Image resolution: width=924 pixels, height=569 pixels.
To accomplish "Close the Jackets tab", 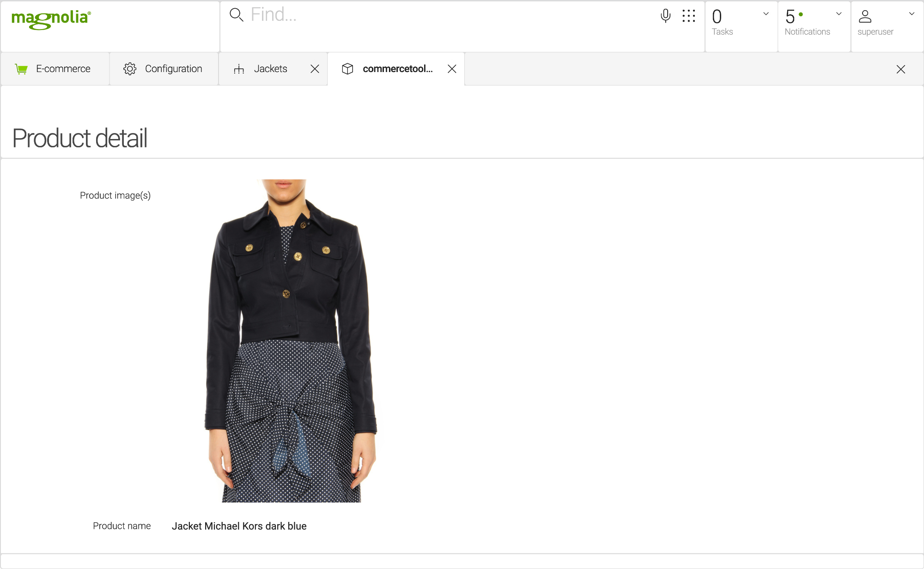I will coord(315,68).
